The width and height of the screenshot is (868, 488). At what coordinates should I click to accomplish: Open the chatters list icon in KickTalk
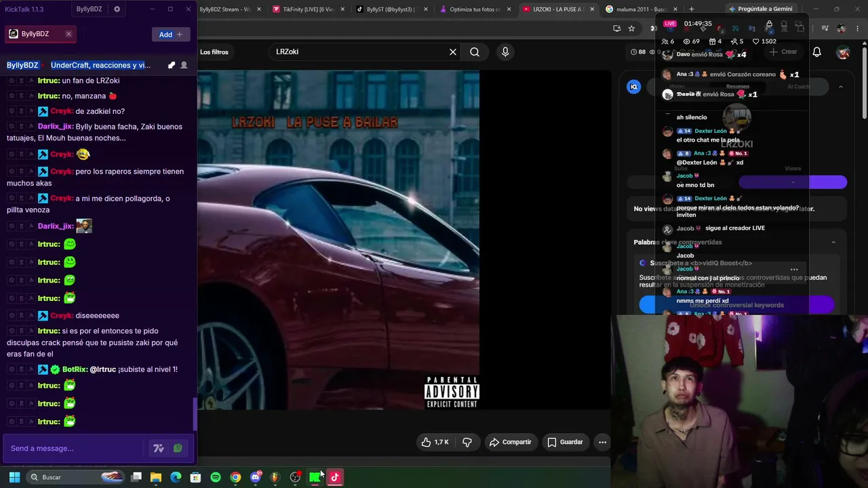[184, 65]
